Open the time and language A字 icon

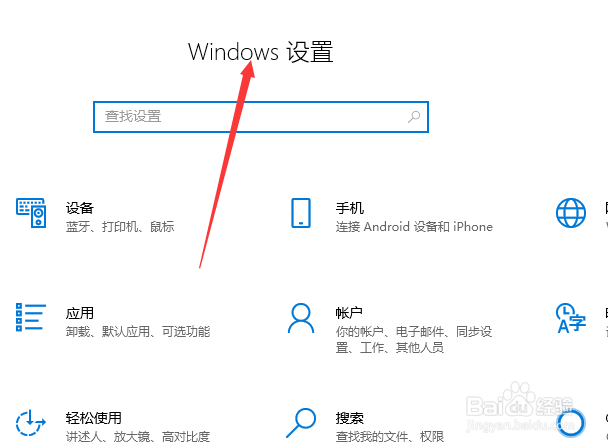point(571,318)
